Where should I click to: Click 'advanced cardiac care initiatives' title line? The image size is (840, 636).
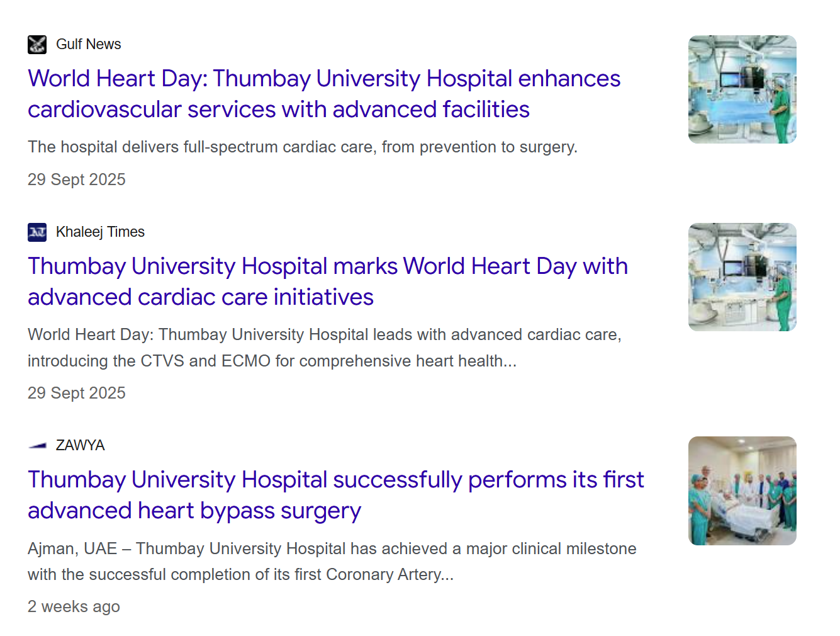[200, 298]
